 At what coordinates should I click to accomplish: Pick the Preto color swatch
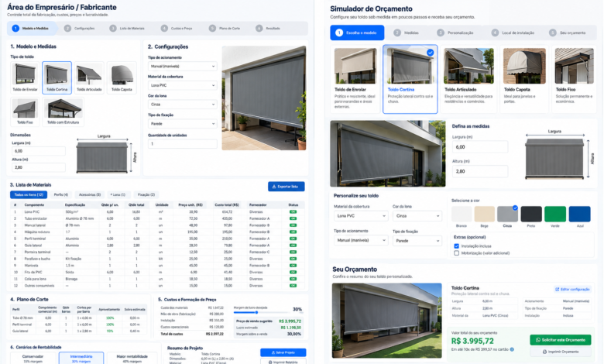pyautogui.click(x=531, y=215)
